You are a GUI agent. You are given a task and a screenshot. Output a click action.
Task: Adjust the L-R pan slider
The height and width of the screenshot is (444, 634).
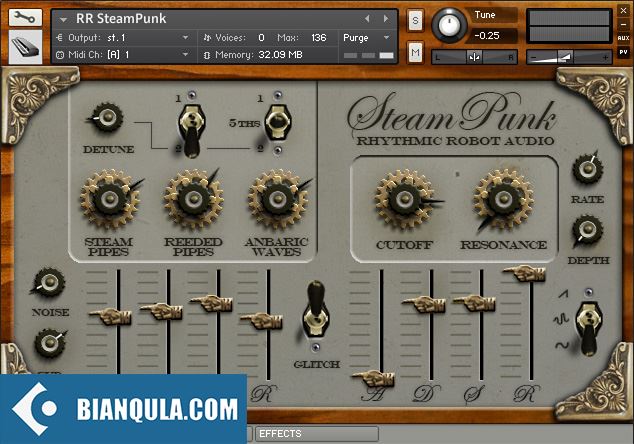pos(474,57)
